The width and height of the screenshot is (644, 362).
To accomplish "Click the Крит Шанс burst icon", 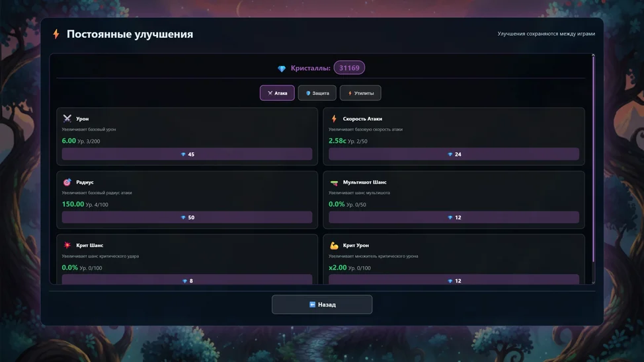I will pos(67,246).
